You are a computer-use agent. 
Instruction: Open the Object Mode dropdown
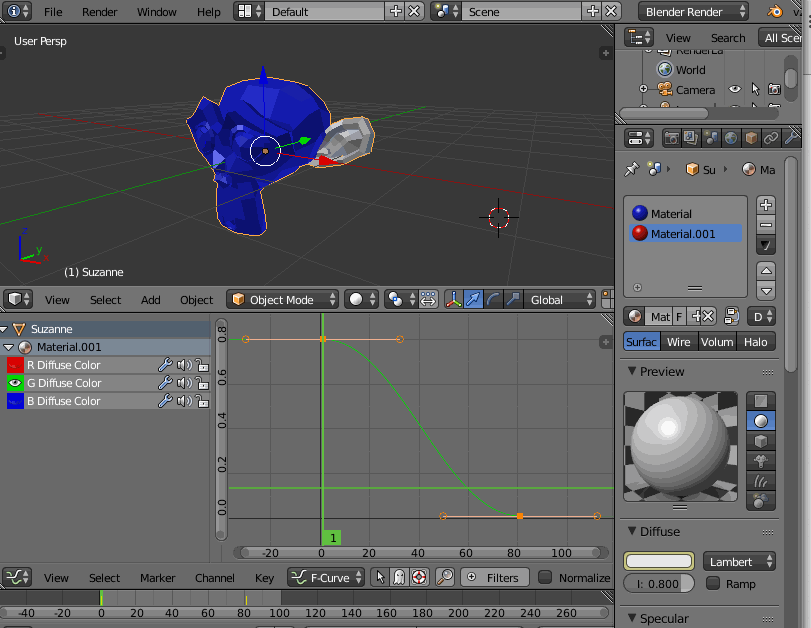coord(282,300)
